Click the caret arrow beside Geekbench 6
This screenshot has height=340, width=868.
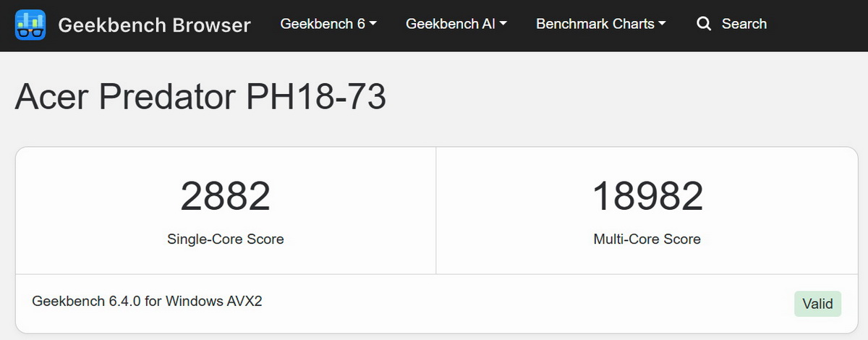373,24
